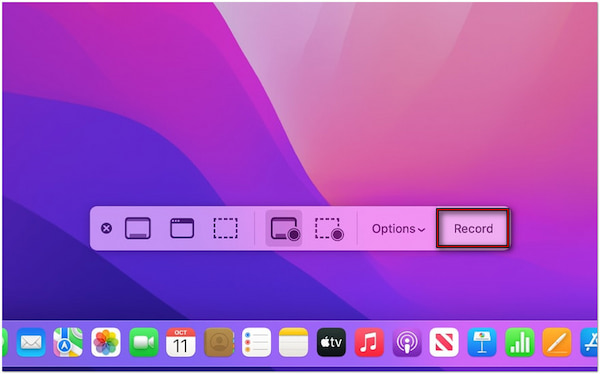Open Mail from the Dock
The width and height of the screenshot is (600, 374).
(x=31, y=342)
